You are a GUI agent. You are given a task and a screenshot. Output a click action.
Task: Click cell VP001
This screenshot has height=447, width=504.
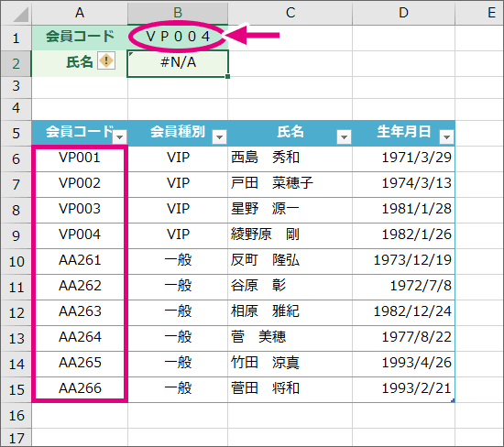[x=80, y=158]
